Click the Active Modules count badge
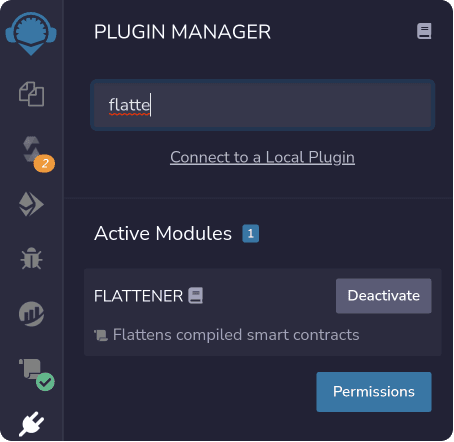The width and height of the screenshot is (454, 442). pyautogui.click(x=251, y=233)
